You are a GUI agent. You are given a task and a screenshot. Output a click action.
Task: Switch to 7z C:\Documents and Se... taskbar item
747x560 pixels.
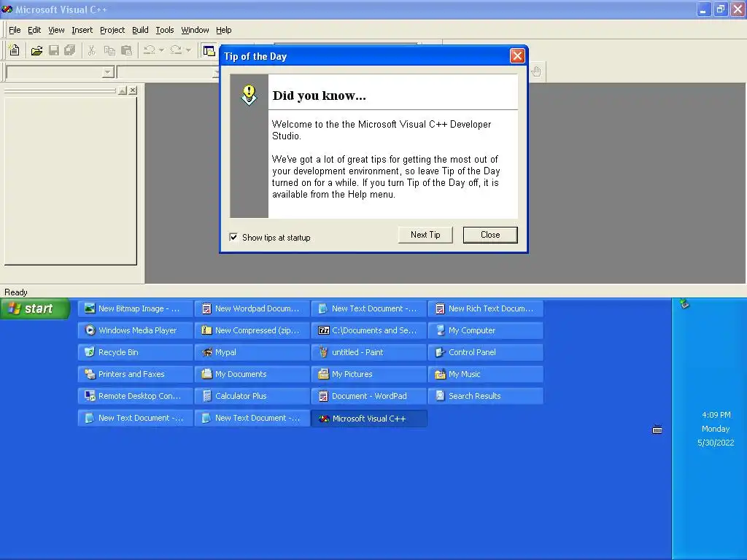pos(368,330)
